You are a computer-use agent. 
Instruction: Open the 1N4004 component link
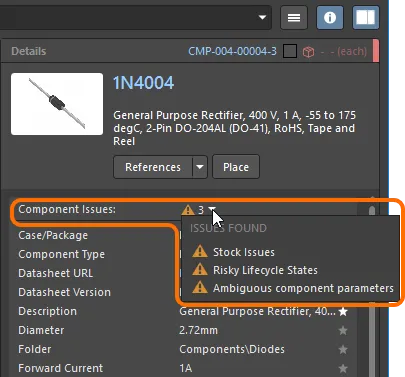pyautogui.click(x=143, y=83)
